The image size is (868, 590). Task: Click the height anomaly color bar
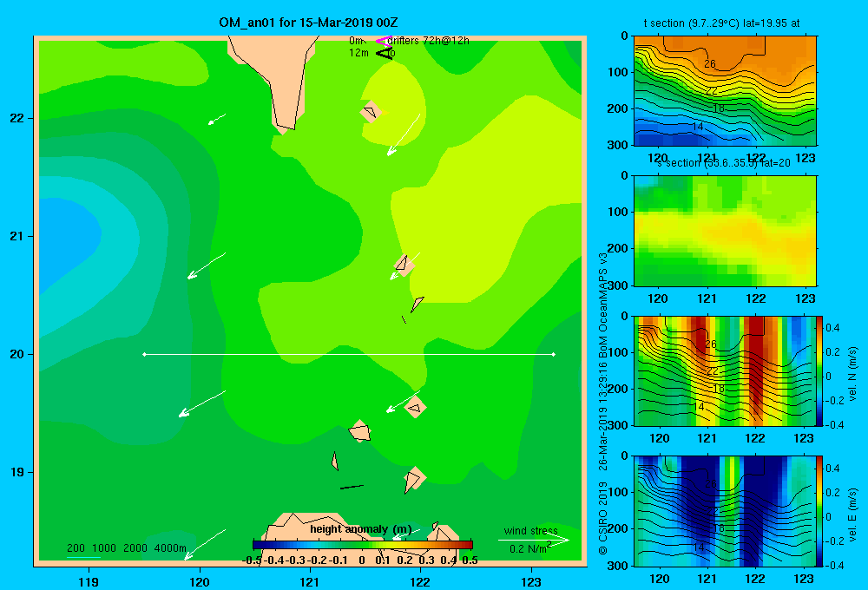tap(363, 545)
